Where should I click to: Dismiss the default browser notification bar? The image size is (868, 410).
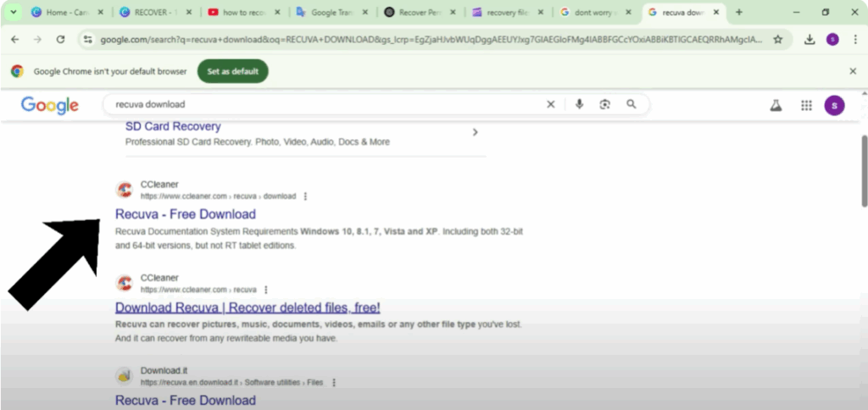[x=853, y=71]
